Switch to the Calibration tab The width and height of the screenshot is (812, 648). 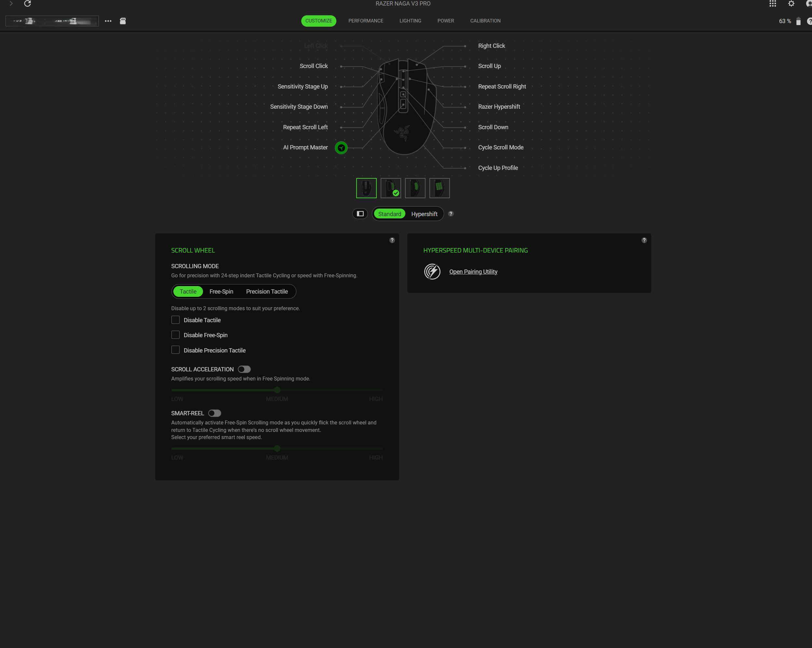(x=485, y=21)
